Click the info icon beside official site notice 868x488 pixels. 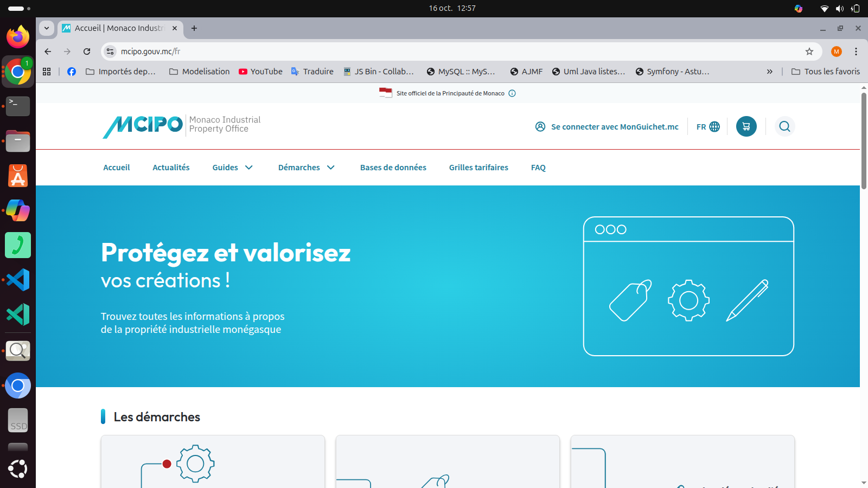click(512, 93)
